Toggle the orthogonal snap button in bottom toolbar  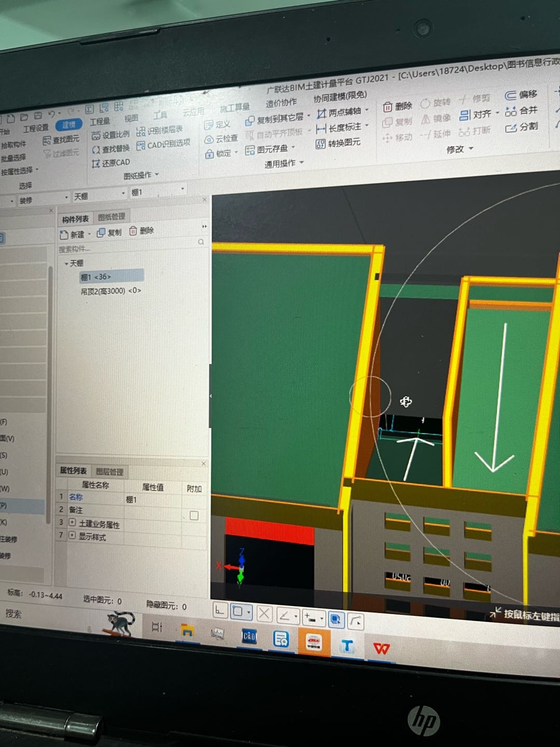pyautogui.click(x=220, y=611)
